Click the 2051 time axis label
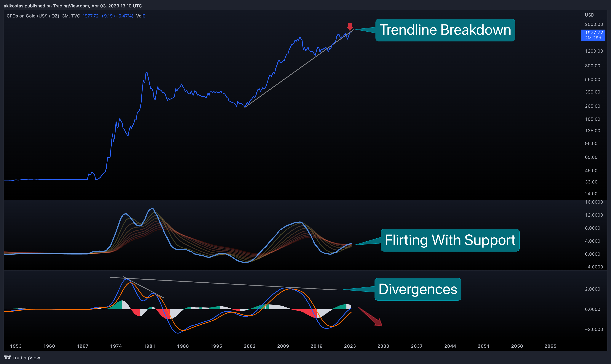611x364 pixels. click(x=484, y=346)
